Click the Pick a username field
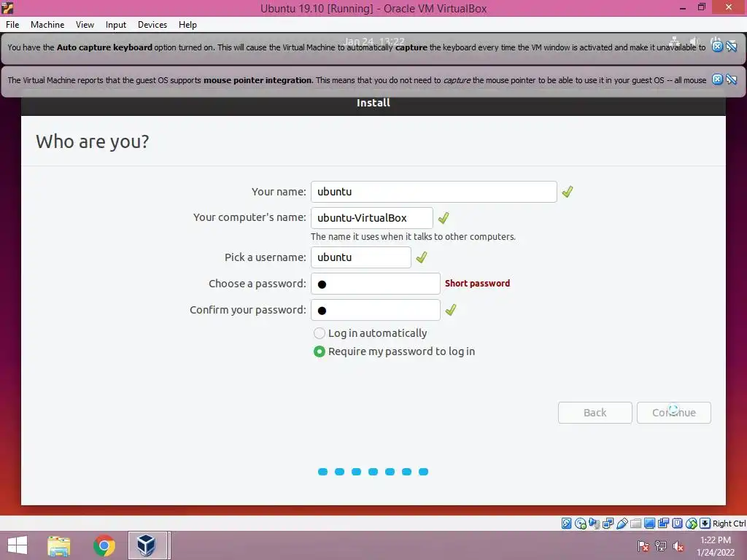 coord(360,257)
